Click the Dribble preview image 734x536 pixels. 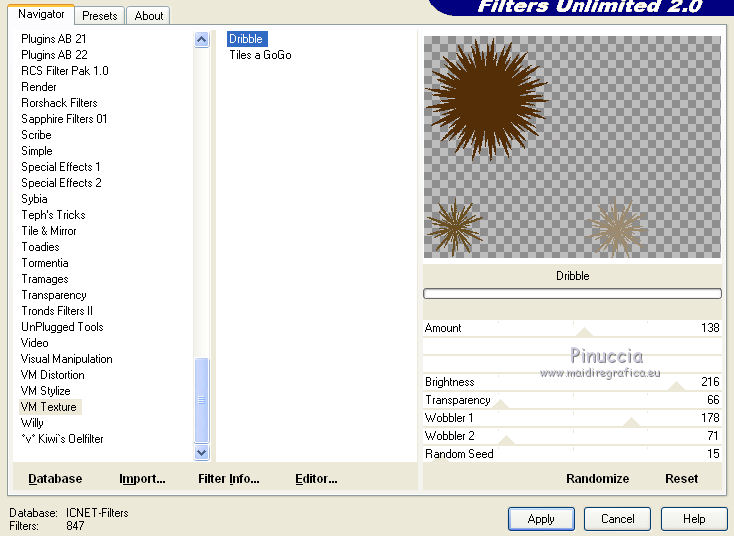pyautogui.click(x=572, y=147)
